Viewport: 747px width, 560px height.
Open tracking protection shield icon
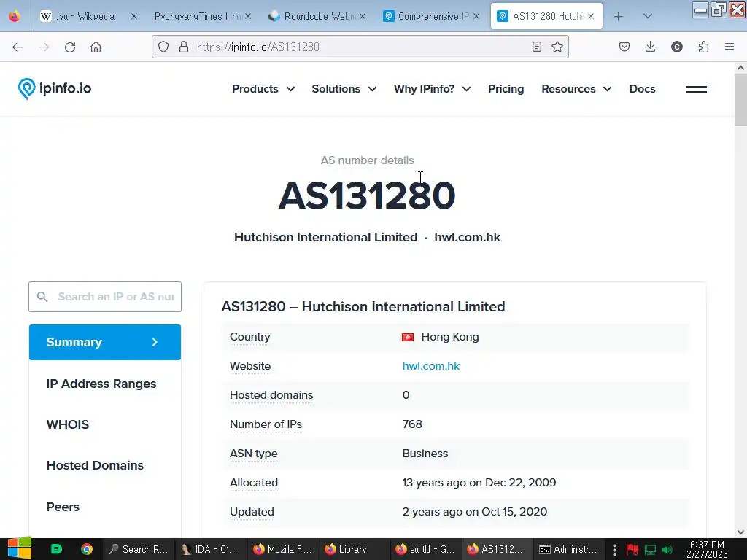pos(163,47)
